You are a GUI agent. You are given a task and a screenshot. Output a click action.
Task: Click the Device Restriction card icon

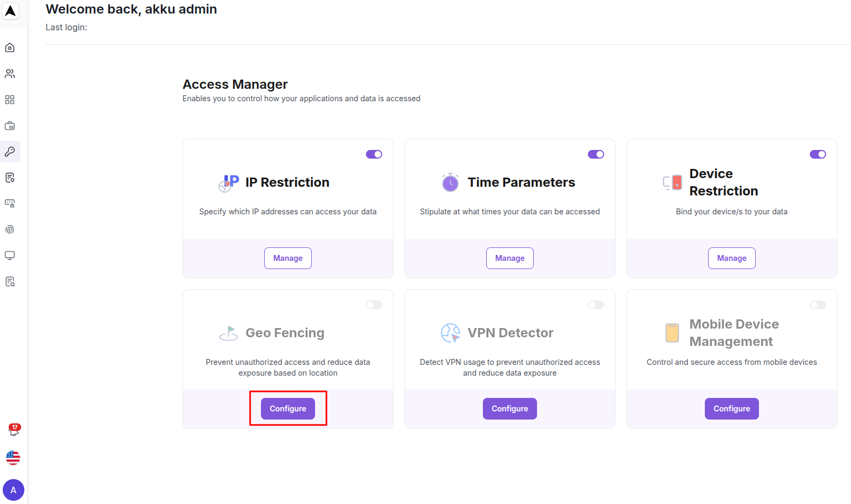click(x=672, y=182)
